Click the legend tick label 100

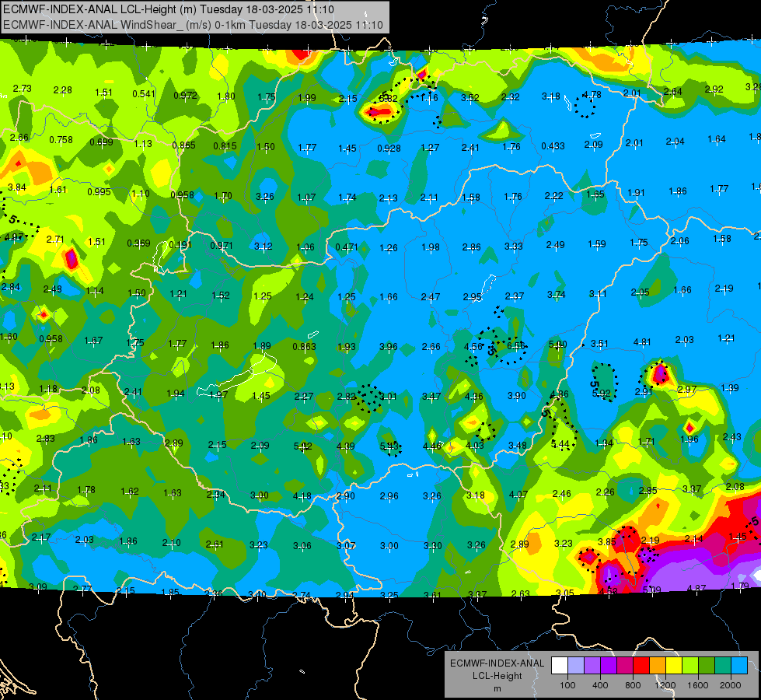(x=567, y=685)
